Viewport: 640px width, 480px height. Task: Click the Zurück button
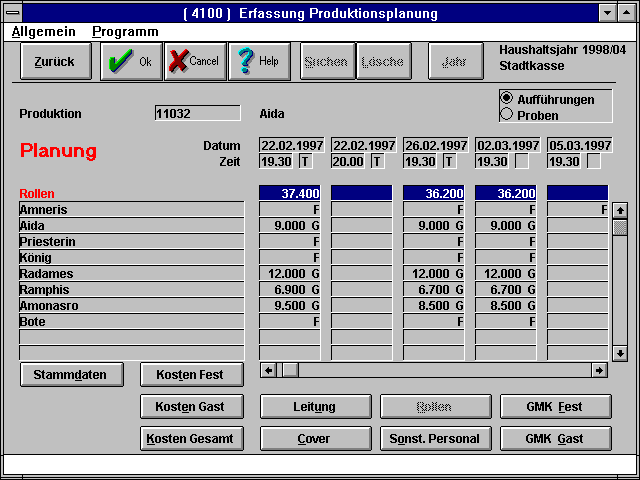coord(54,62)
